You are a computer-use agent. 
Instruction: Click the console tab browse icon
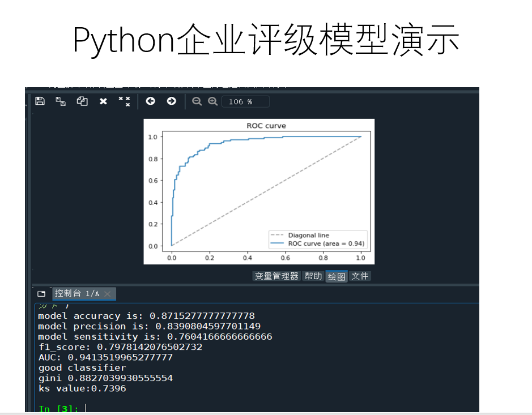tap(41, 294)
